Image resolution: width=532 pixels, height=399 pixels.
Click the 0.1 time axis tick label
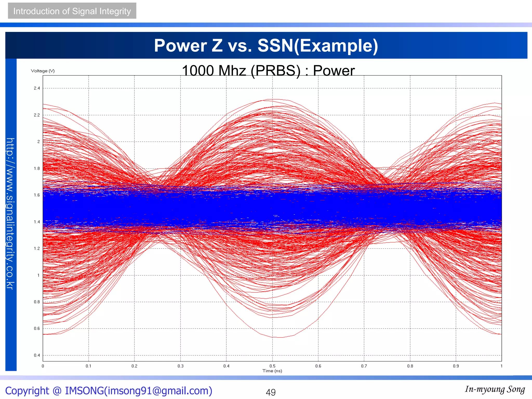[x=89, y=366]
